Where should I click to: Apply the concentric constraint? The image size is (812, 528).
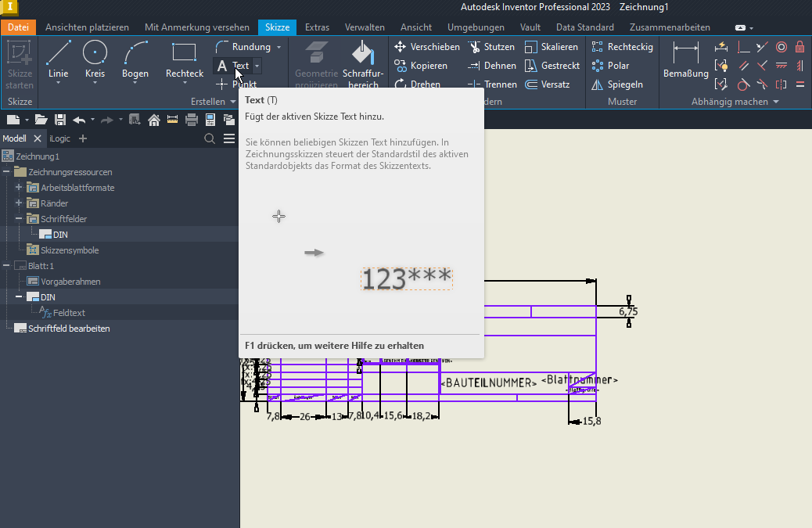coord(781,47)
